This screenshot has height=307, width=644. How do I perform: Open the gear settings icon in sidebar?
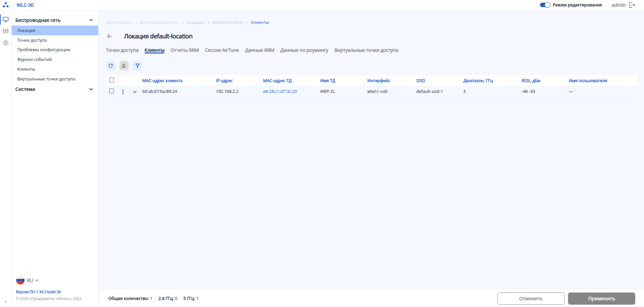(x=6, y=43)
